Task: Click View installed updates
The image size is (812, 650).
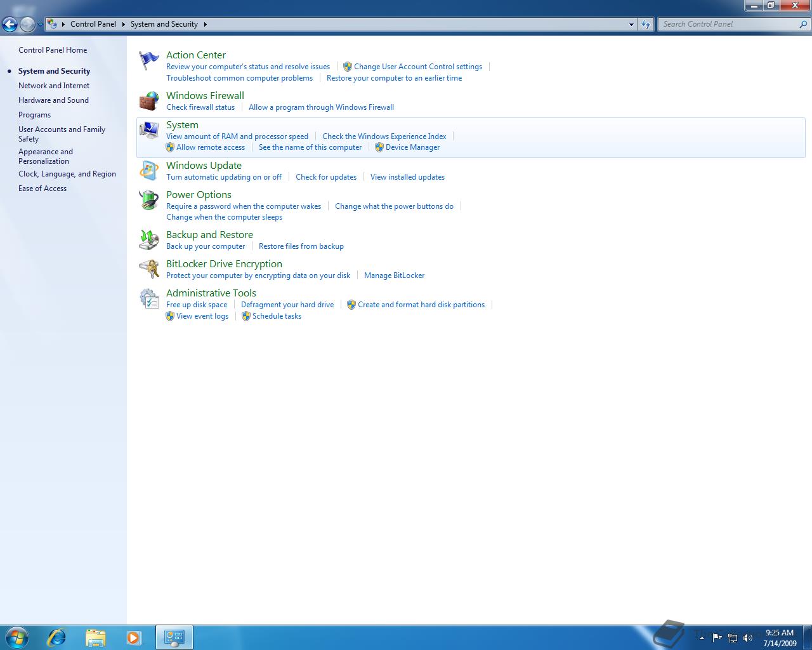Action: [407, 177]
